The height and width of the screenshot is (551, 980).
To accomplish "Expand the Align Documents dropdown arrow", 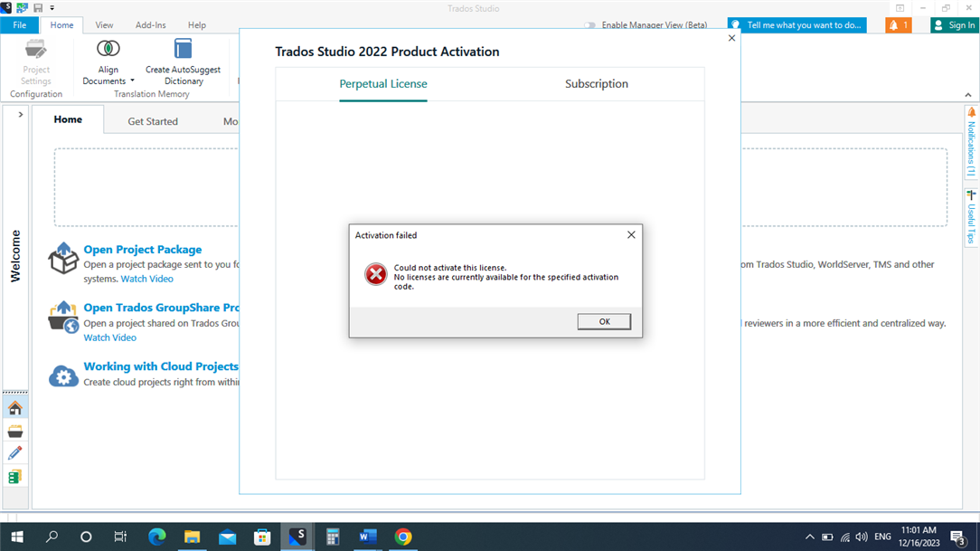I will (x=132, y=81).
